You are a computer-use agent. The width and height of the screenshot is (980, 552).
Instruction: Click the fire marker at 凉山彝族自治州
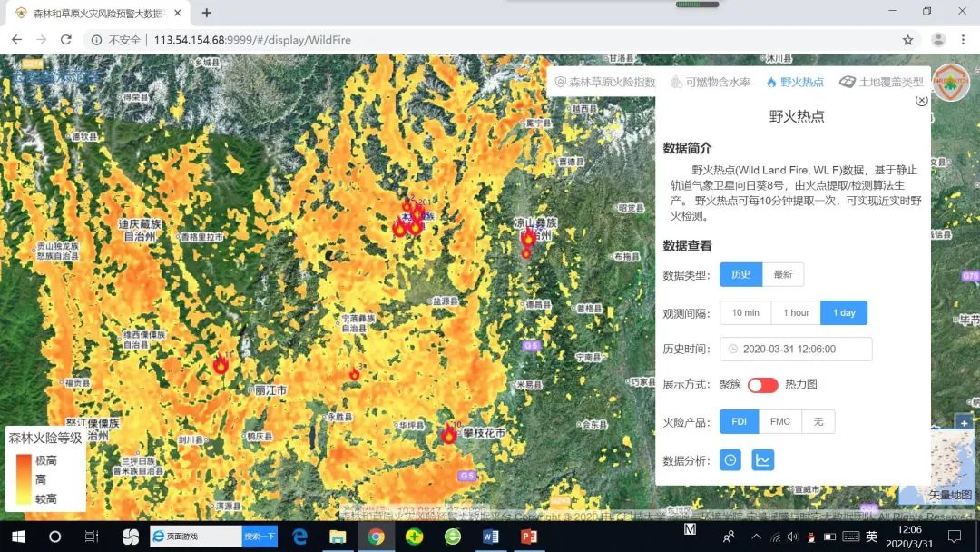click(x=528, y=238)
